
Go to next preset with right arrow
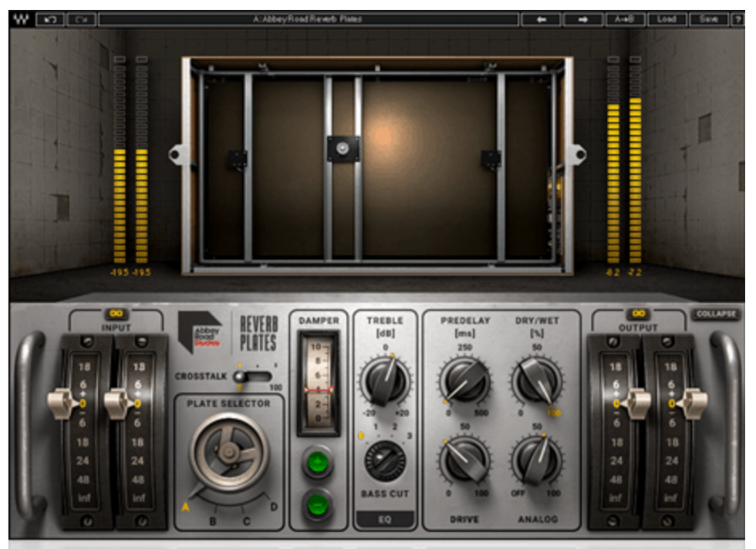tap(583, 19)
